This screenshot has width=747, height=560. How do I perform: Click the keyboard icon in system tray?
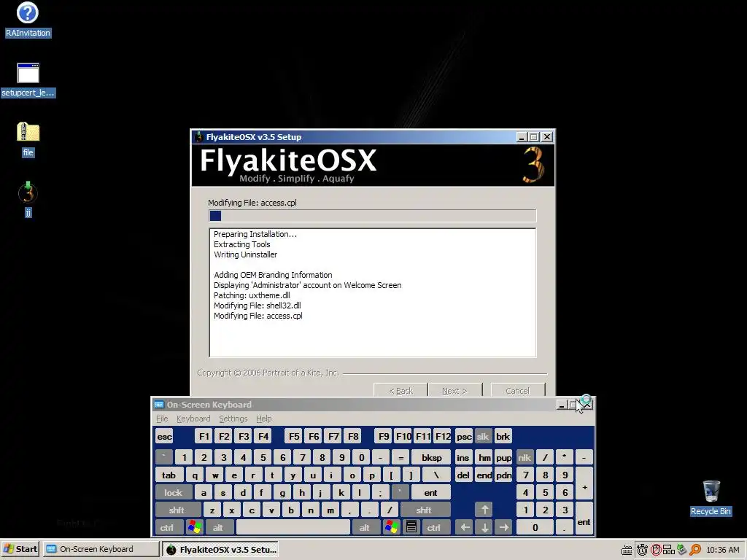coord(627,550)
